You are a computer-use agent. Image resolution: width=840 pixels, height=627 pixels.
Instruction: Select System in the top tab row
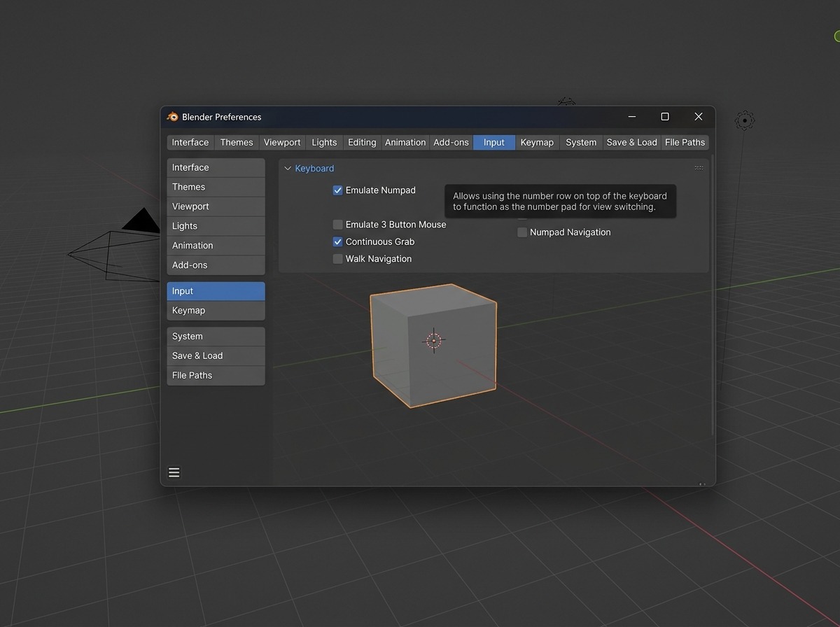point(581,142)
